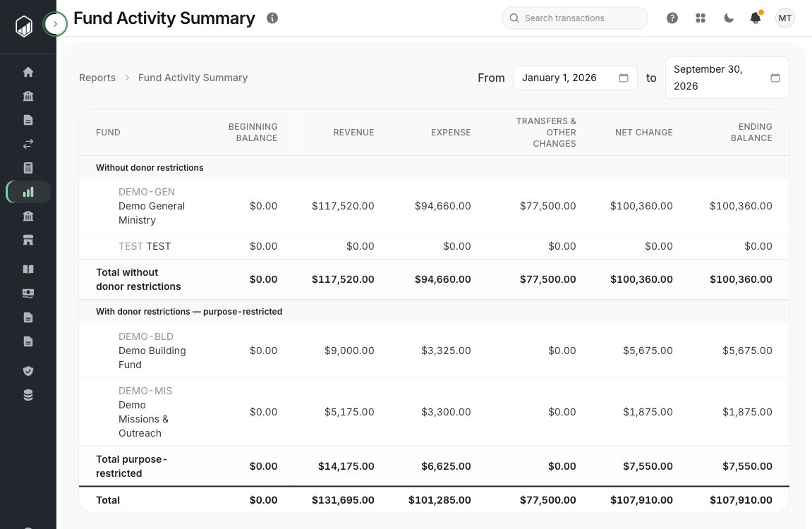Viewport: 812px width, 529px height.
Task: Click Total purpose-restricted expense $6,625.00
Action: point(446,466)
